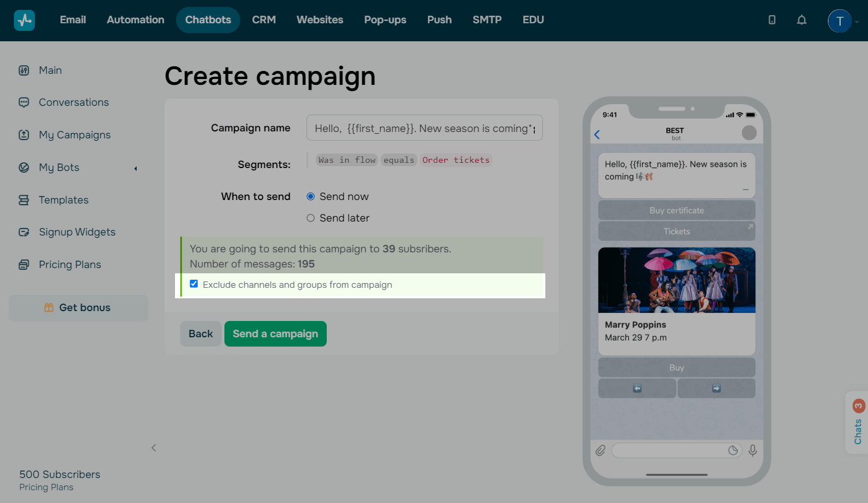Keep Send now radio button selected
Image resolution: width=868 pixels, height=503 pixels.
[310, 197]
